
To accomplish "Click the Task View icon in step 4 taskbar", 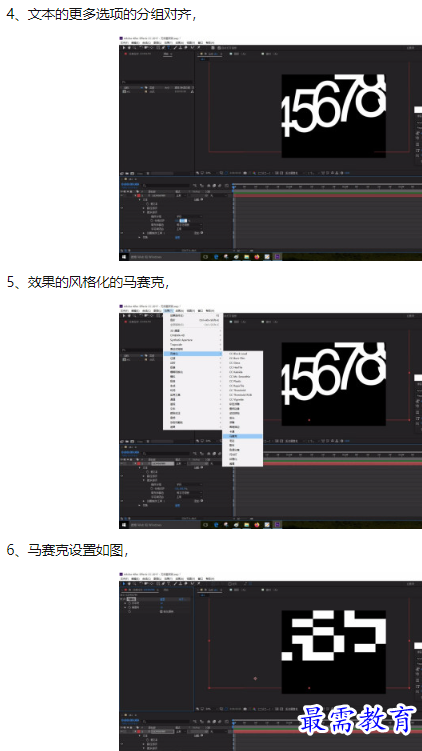I will tap(205, 257).
